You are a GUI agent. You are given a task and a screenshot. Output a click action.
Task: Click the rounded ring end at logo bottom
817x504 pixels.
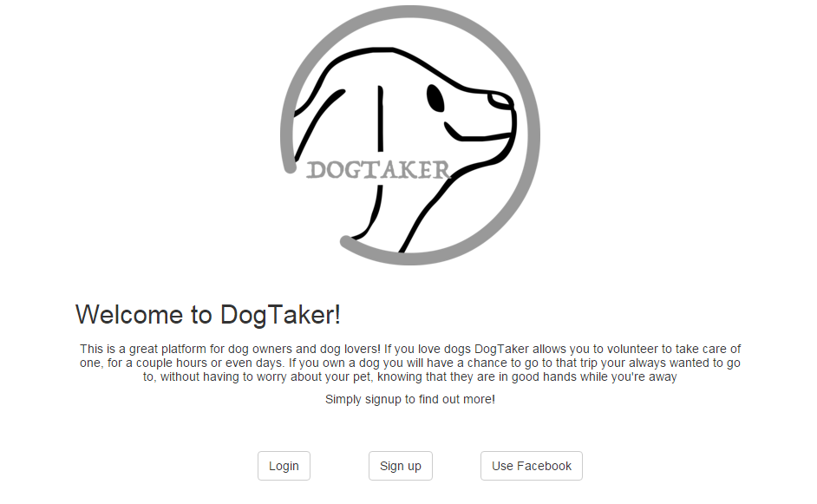[347, 242]
